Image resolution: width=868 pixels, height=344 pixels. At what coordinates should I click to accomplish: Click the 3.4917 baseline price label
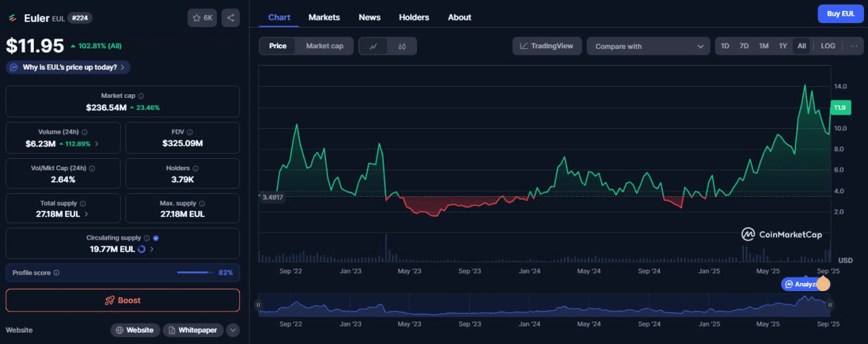(271, 197)
